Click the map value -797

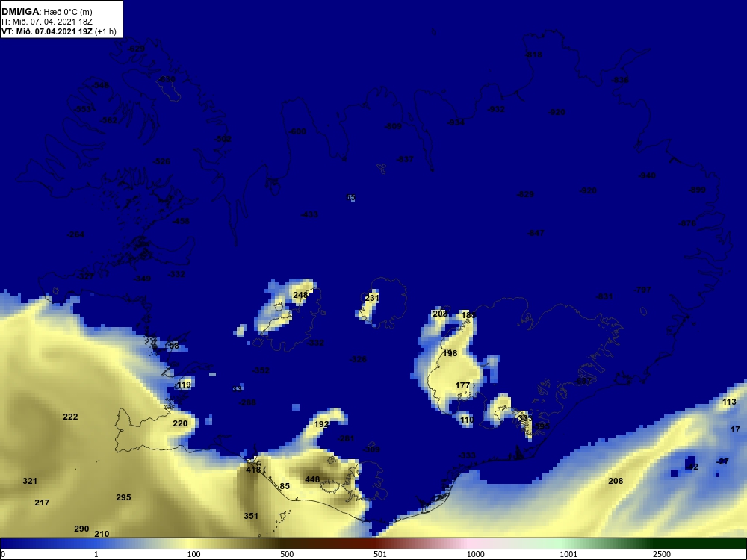click(x=642, y=290)
